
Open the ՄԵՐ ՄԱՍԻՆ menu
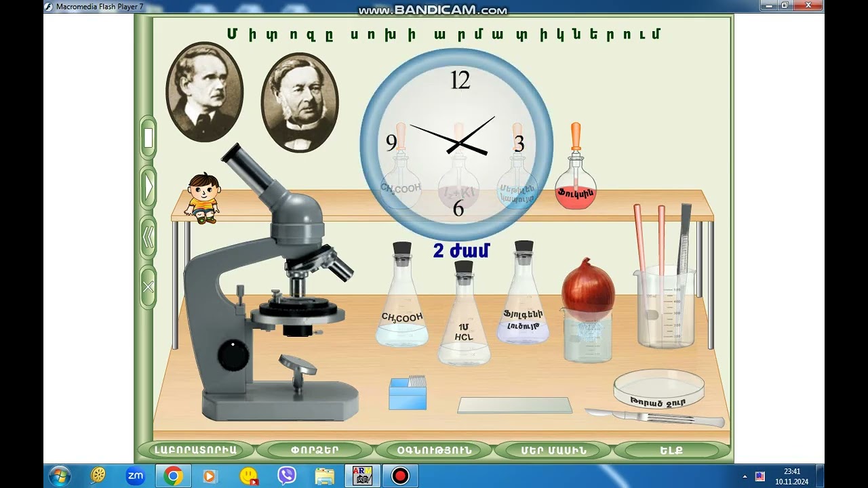(553, 450)
